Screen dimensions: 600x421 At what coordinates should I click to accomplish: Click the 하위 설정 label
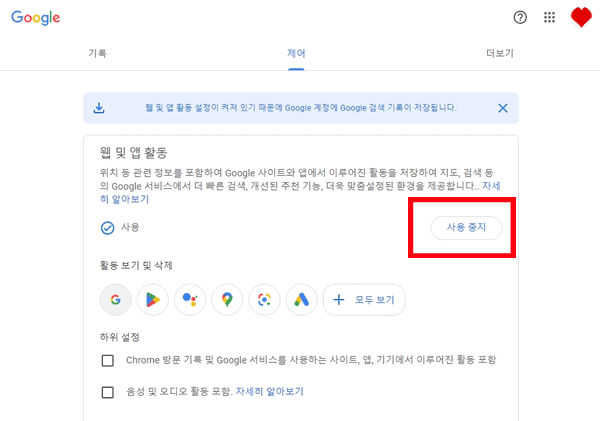coord(119,337)
